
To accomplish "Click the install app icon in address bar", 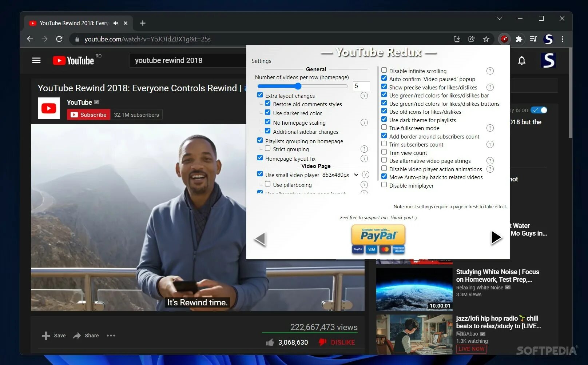I will pos(457,39).
